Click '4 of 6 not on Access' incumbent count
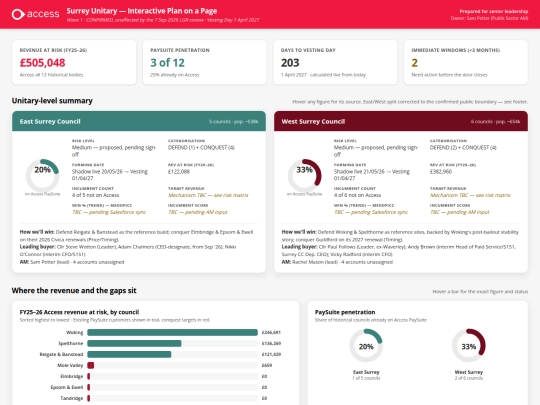 click(x=357, y=195)
